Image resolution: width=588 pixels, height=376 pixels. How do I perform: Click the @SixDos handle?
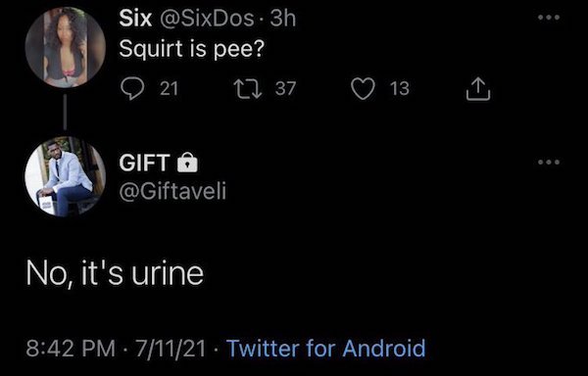click(207, 18)
